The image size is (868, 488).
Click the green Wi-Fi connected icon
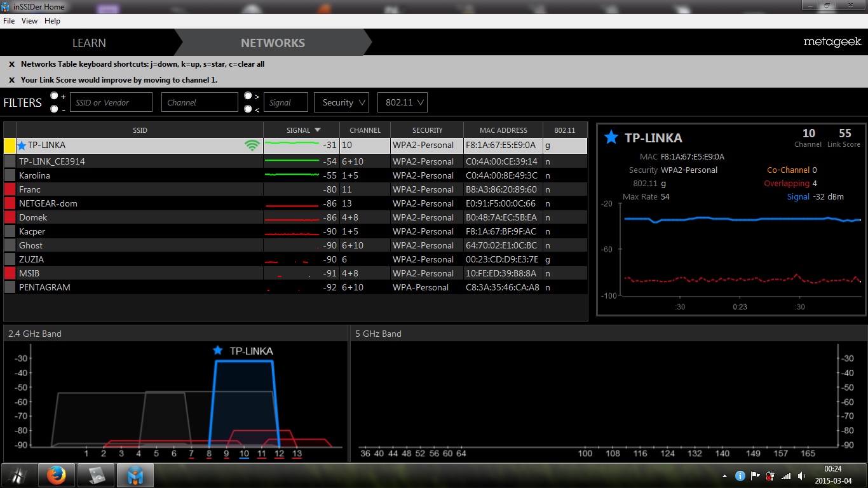point(252,146)
